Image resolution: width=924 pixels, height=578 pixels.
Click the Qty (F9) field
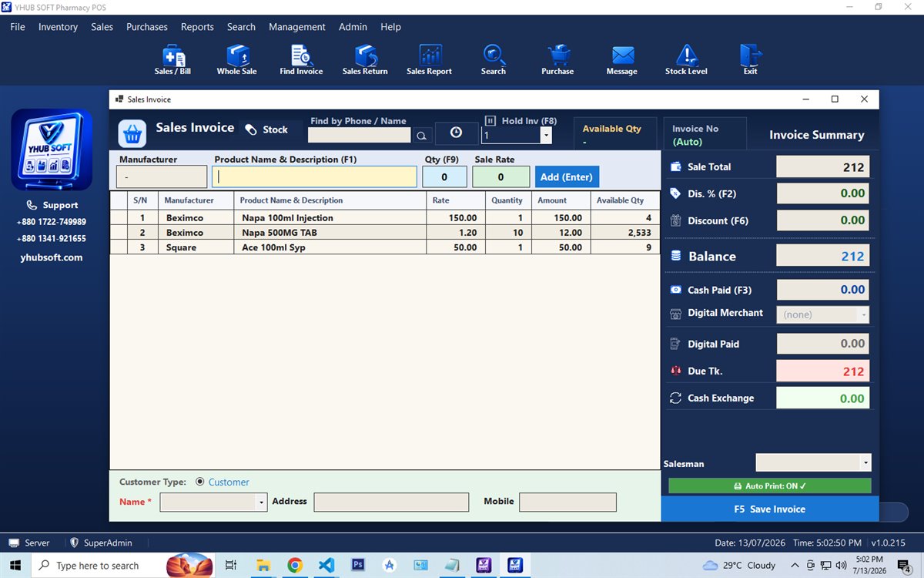coord(444,176)
